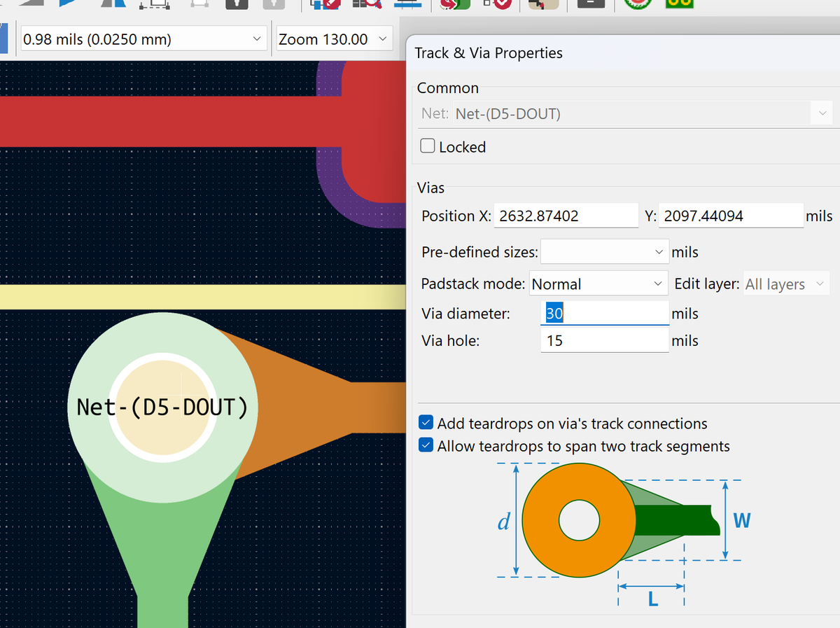This screenshot has height=628, width=840.
Task: Toggle the Locked checkbox
Action: coord(426,146)
